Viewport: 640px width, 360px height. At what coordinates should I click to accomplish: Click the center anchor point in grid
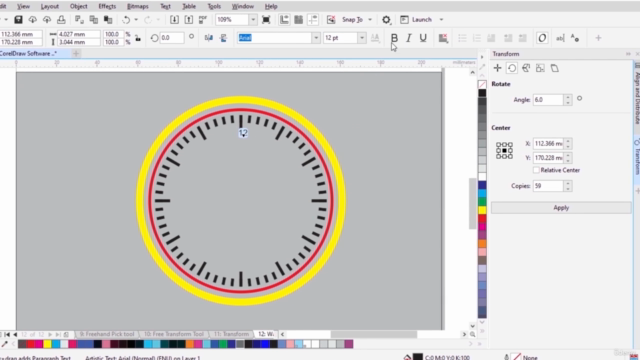[504, 151]
